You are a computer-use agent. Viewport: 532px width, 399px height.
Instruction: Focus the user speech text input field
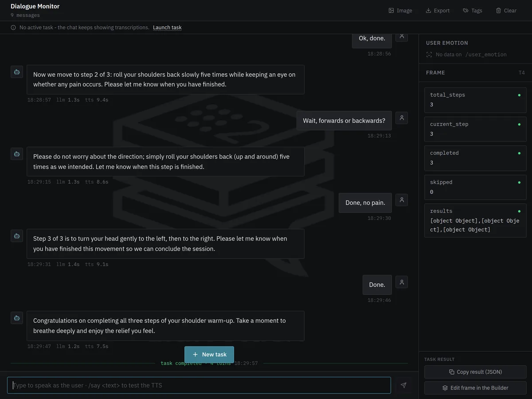(199, 385)
